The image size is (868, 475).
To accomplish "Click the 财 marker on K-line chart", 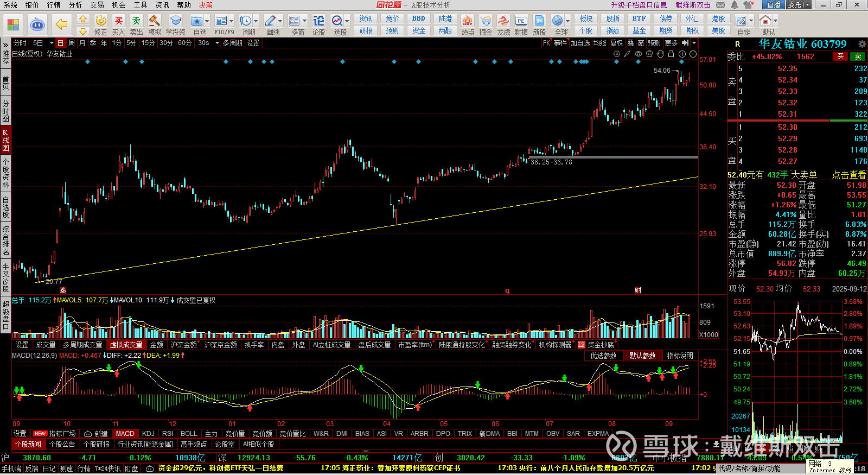I will click(x=638, y=290).
